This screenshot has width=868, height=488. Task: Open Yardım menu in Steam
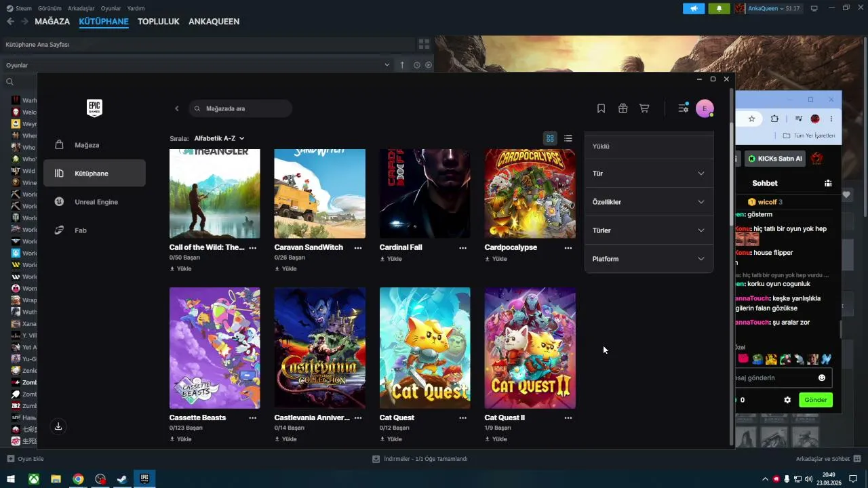(x=136, y=9)
